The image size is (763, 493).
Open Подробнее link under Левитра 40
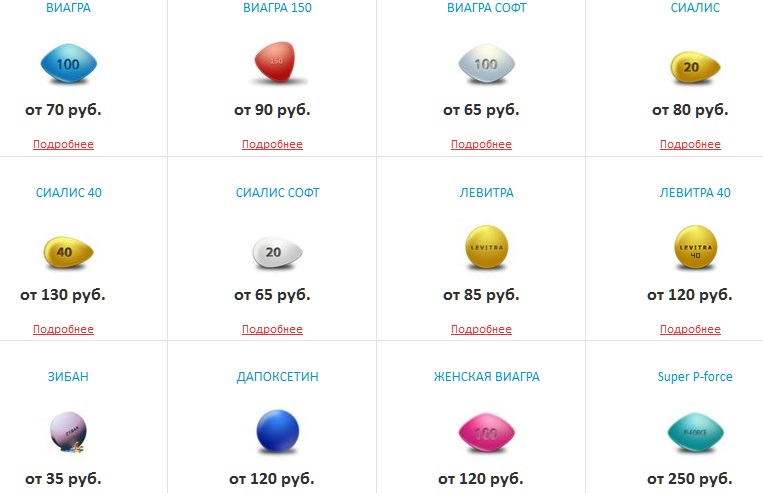690,329
